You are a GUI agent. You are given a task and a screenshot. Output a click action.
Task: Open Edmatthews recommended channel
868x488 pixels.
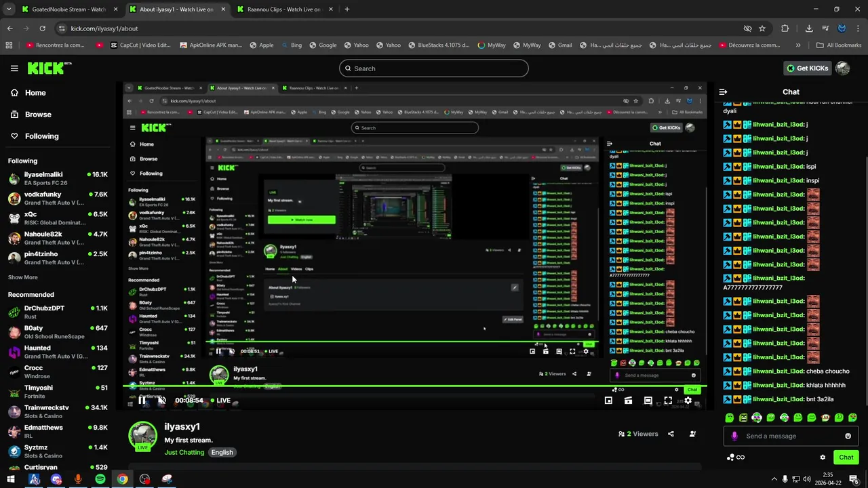[57, 431]
